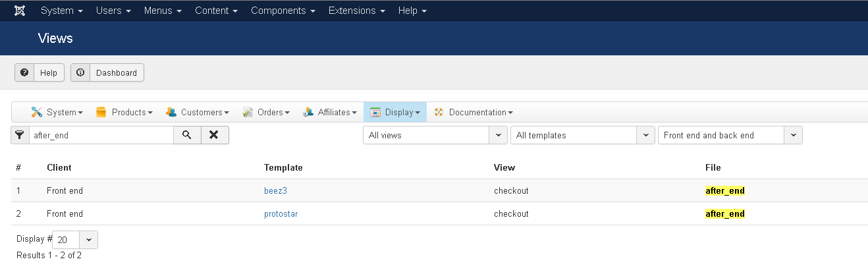The height and width of the screenshot is (278, 868).
Task: Go to the Dashboard
Action: pos(107,73)
